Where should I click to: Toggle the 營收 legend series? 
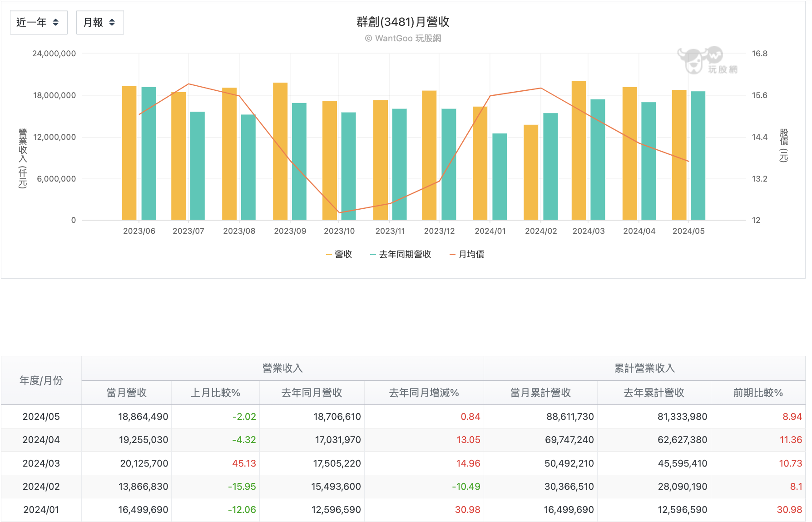[339, 254]
